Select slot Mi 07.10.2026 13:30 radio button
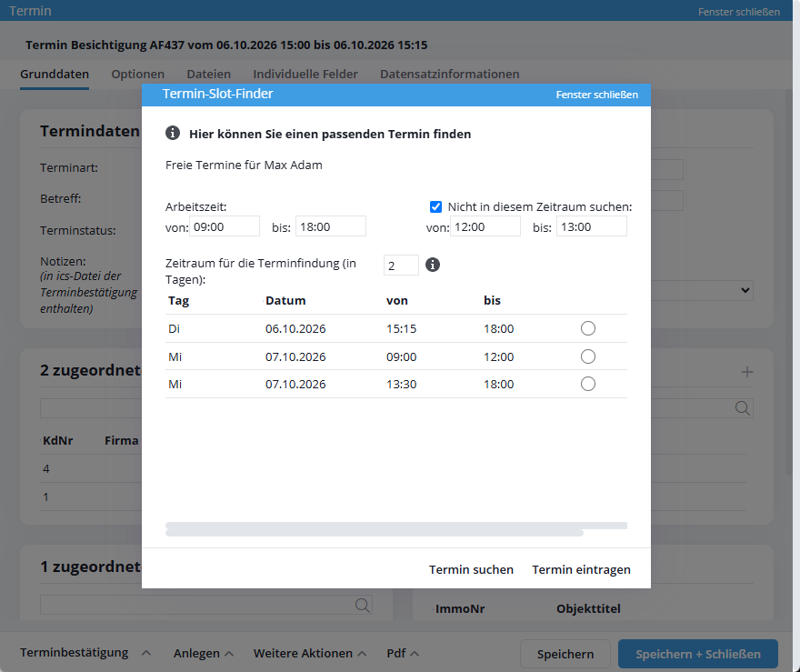This screenshot has height=672, width=800. coord(588,384)
